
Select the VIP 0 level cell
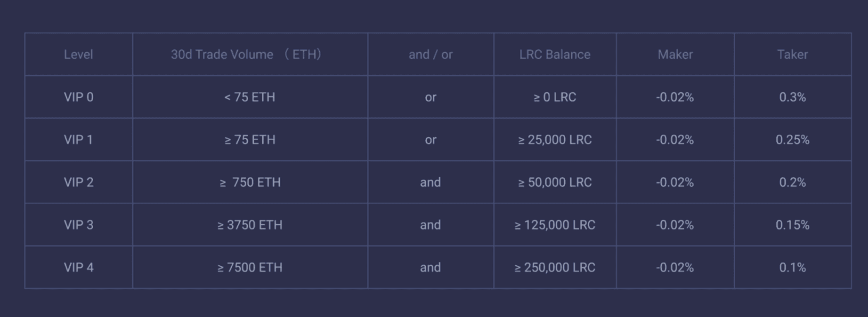point(79,97)
